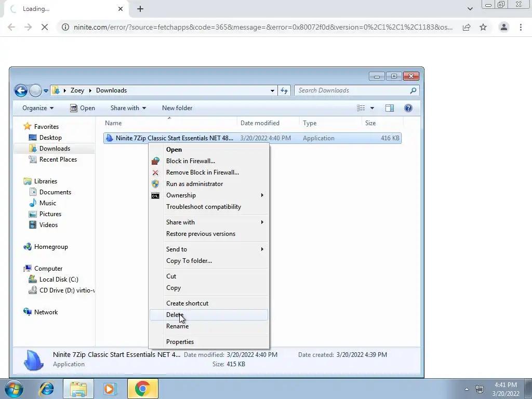Choose Cut in context menu
532x399 pixels.
click(x=209, y=276)
